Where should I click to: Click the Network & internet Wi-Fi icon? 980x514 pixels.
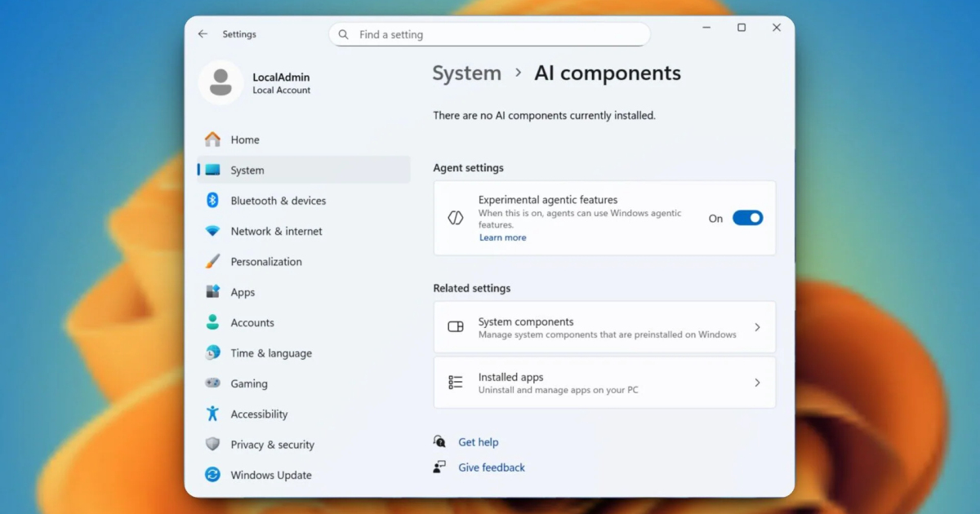tap(212, 232)
